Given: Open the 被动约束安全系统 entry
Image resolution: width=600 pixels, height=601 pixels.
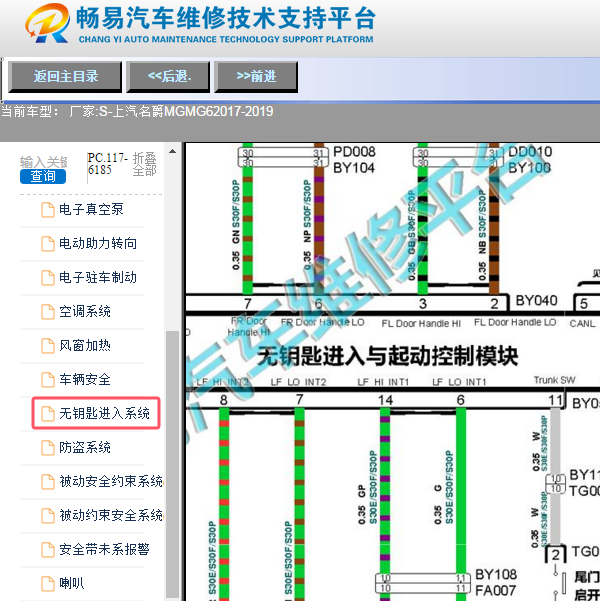Looking at the screenshot, I should pos(111,516).
